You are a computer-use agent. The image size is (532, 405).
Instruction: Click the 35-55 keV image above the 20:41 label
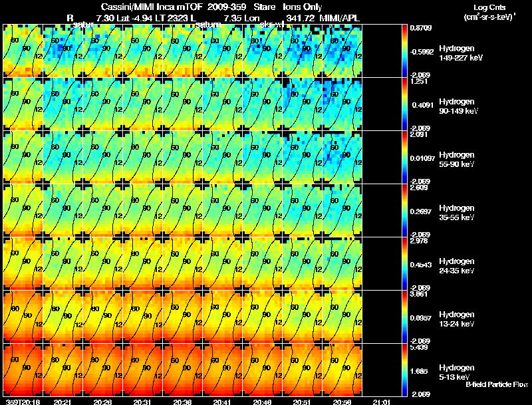pyautogui.click(x=223, y=211)
